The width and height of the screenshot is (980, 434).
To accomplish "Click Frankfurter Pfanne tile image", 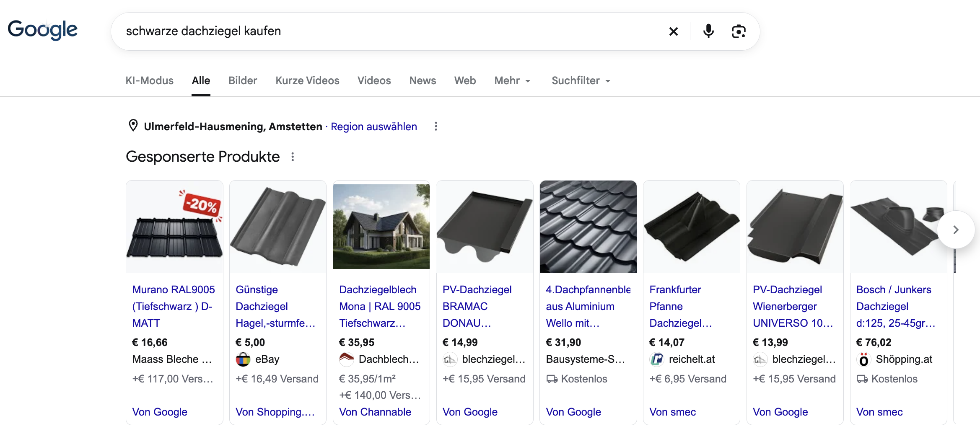I will (x=692, y=227).
